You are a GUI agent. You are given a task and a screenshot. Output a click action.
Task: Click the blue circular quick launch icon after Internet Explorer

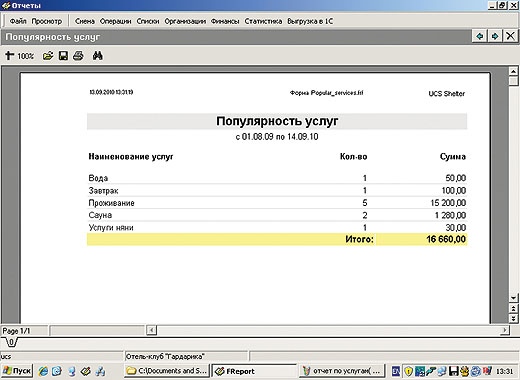pyautogui.click(x=57, y=371)
